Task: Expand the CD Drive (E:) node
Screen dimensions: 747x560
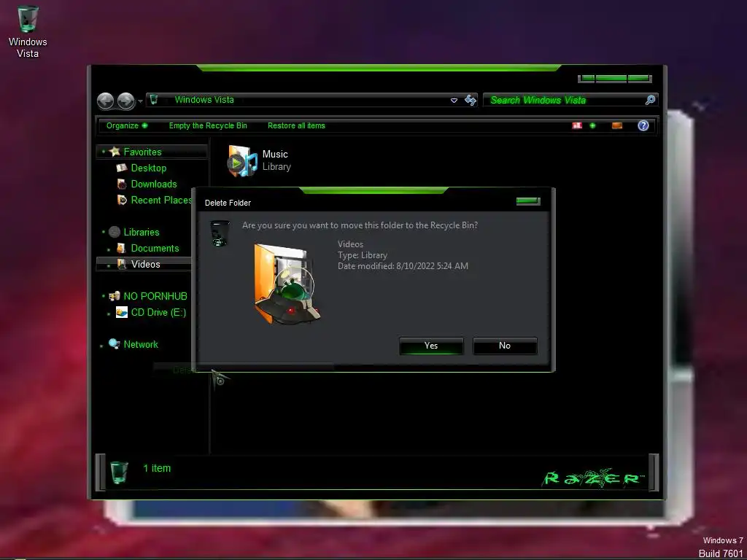Action: 109,314
